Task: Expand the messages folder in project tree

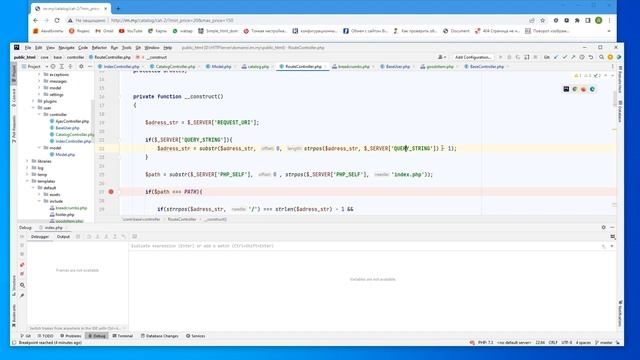Action: tap(40, 81)
